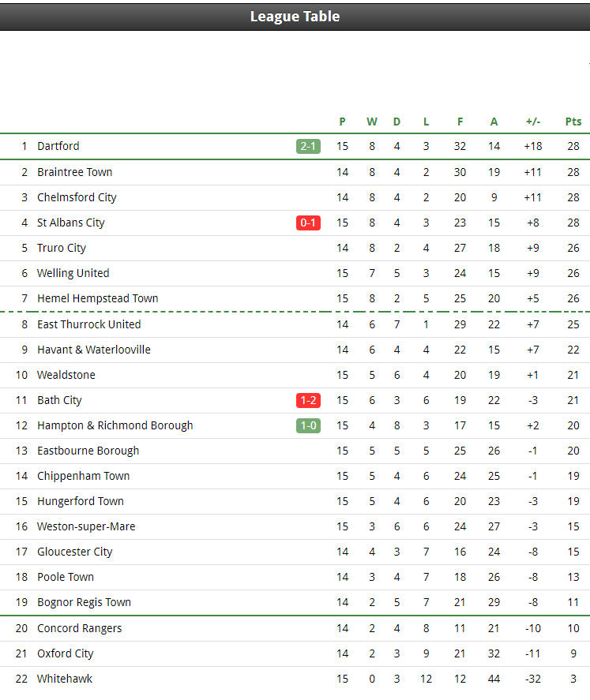Click Dartford's green 2-1 result badge
590x700 pixels.
[x=308, y=146]
